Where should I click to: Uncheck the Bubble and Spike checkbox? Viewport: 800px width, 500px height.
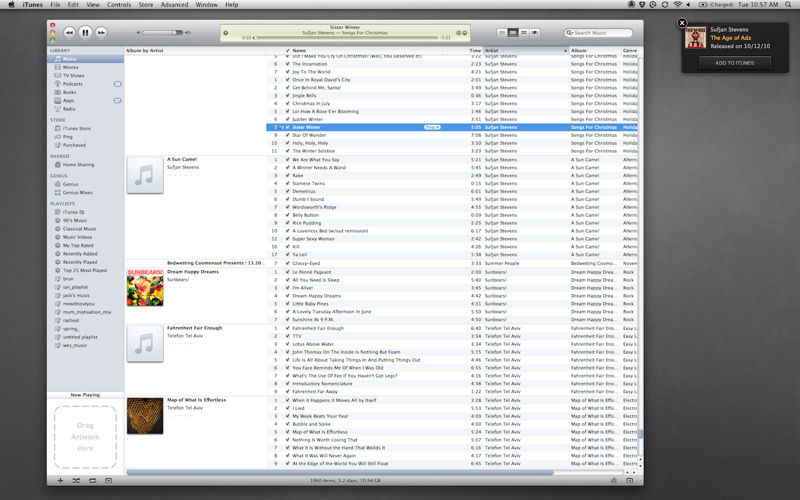point(287,424)
